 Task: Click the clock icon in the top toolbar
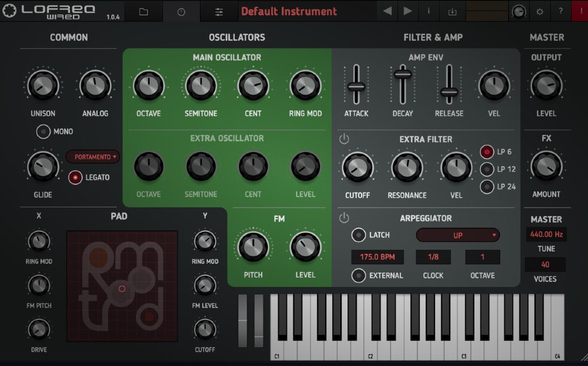coord(182,11)
